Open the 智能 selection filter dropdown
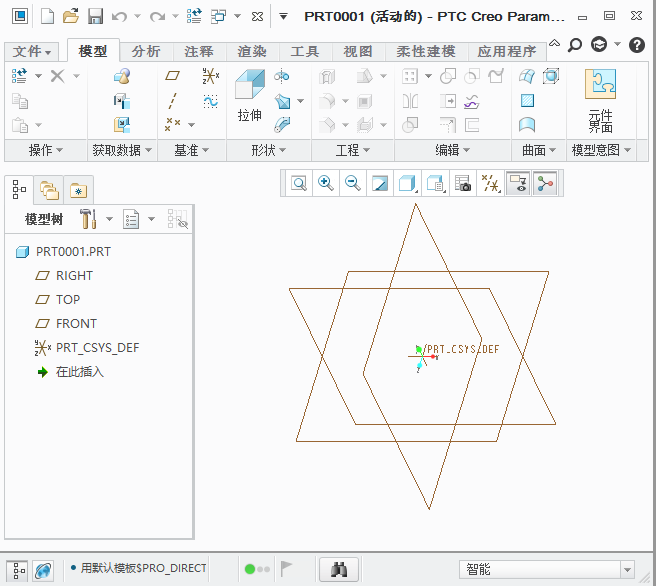 point(627,570)
